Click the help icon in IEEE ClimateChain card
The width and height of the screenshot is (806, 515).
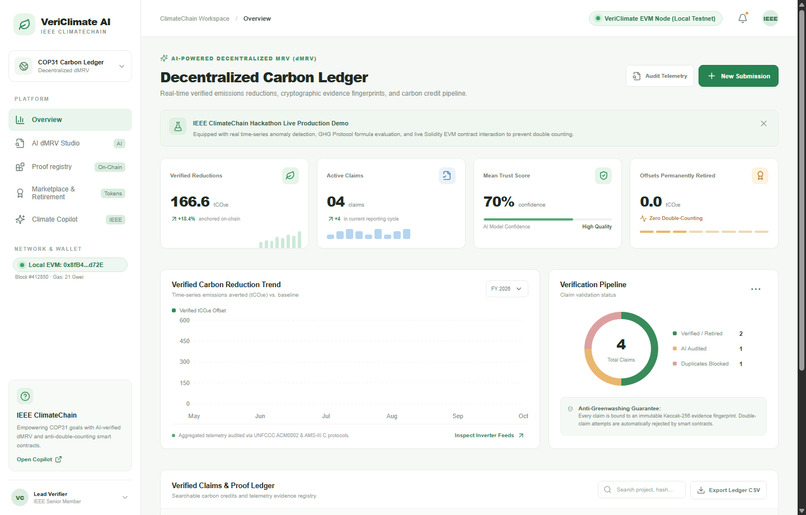(x=25, y=396)
